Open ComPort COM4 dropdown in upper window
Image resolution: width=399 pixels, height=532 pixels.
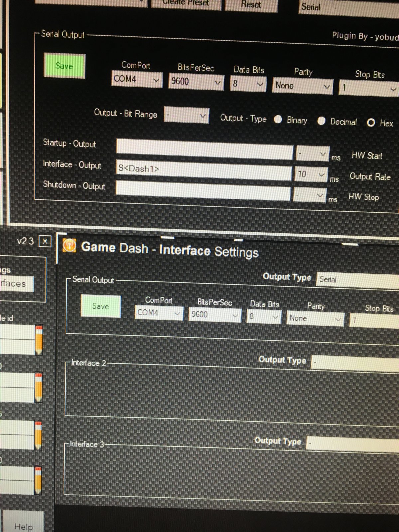tap(137, 79)
